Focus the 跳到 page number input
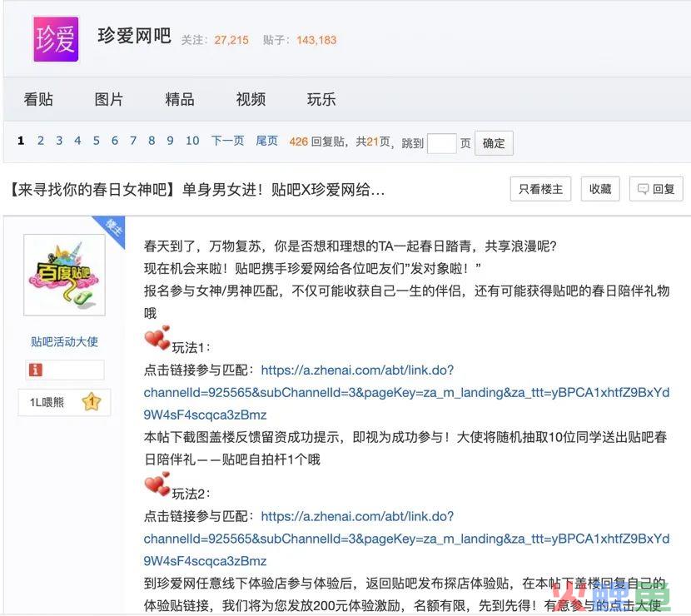 [x=441, y=143]
